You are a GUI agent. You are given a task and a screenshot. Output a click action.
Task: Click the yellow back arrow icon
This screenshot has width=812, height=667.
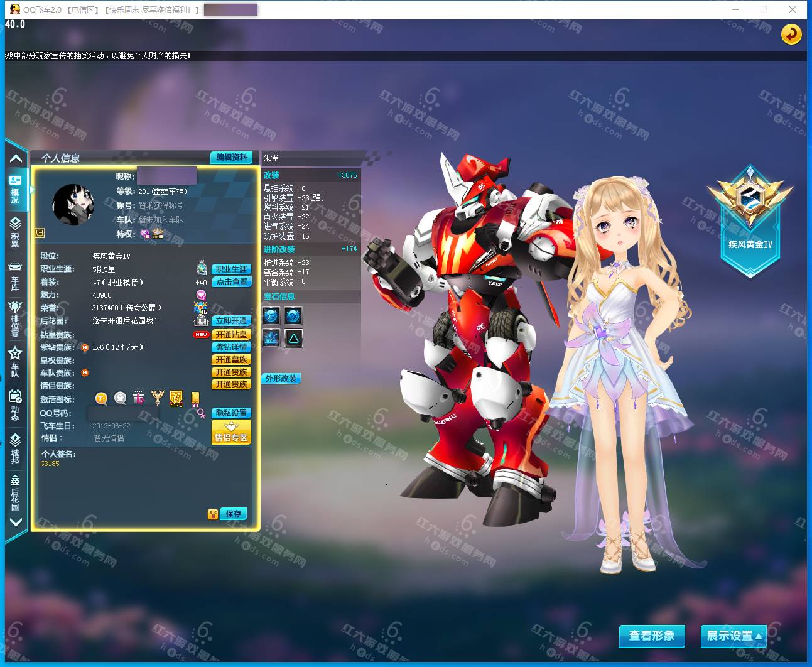791,34
